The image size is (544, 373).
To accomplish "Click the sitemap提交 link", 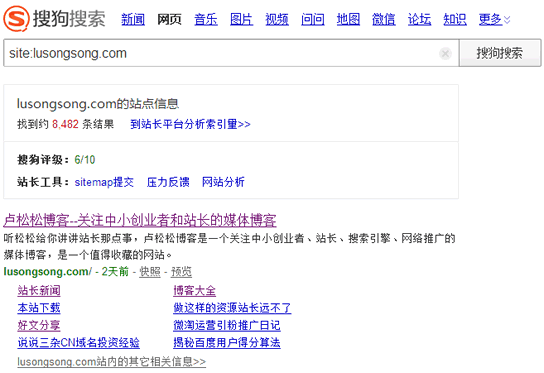I will [104, 182].
